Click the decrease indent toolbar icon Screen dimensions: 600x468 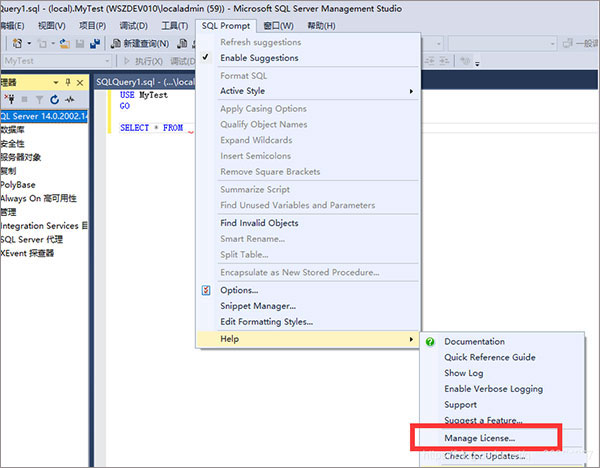tap(430, 61)
